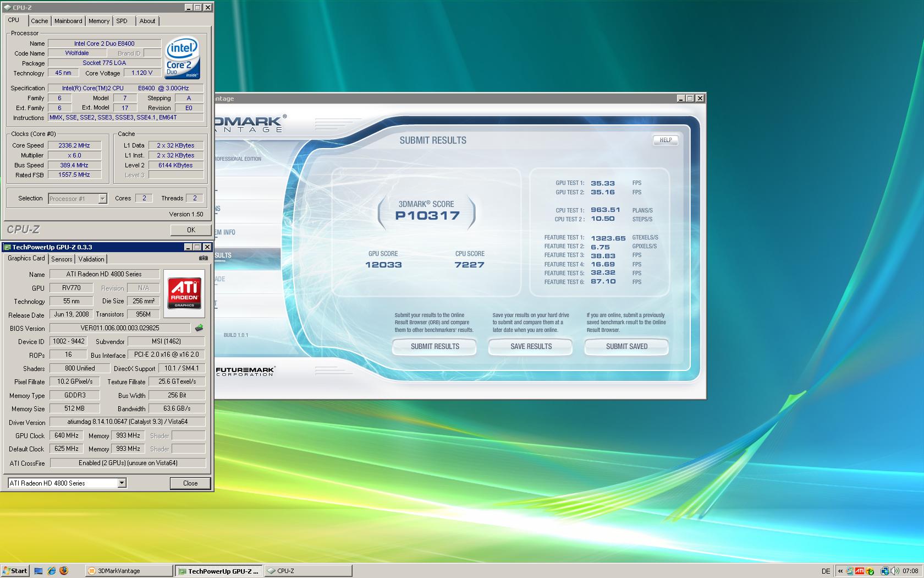
Task: Click the ATI Radeon logo in GPU-Z
Action: 184,293
